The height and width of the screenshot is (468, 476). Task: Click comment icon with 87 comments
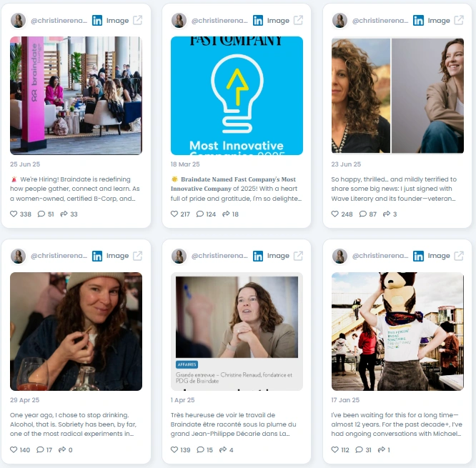coord(363,214)
